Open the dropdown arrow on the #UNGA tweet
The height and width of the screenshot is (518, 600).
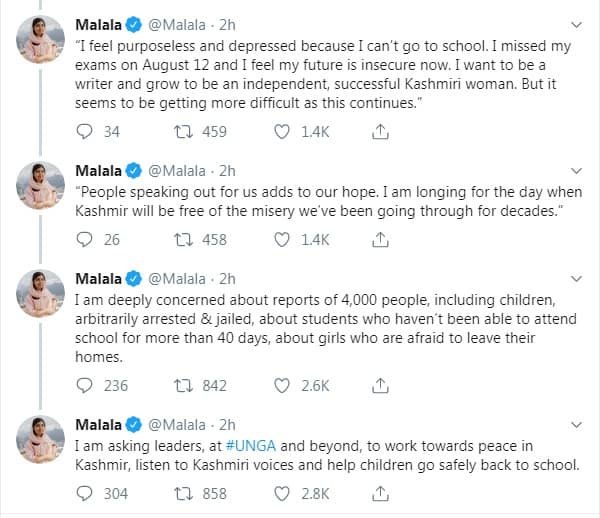tap(573, 423)
